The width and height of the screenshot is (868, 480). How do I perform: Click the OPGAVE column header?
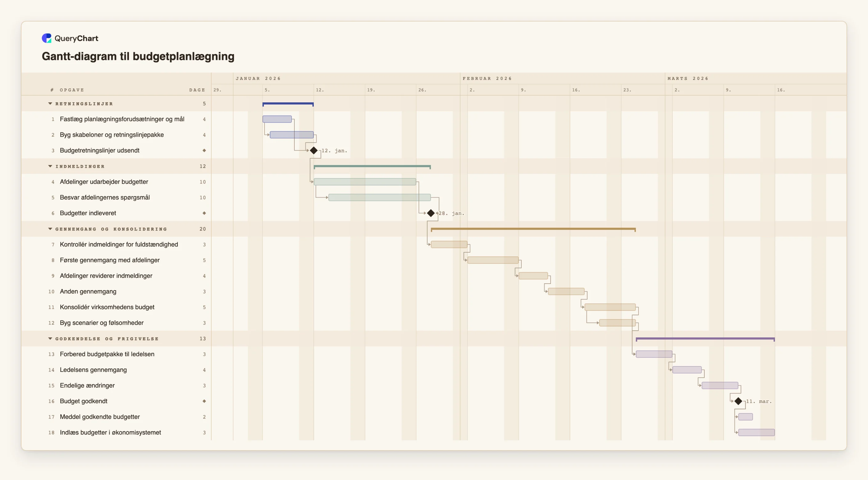72,90
